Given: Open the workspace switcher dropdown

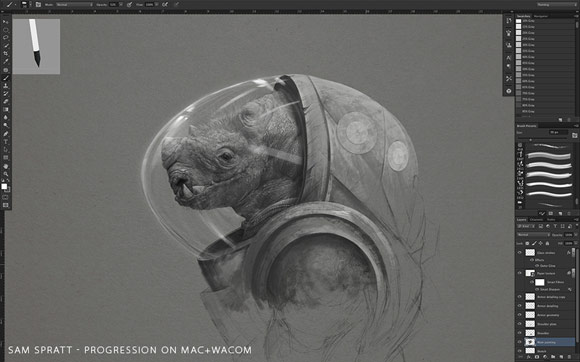Looking at the screenshot, I should click(x=557, y=4).
